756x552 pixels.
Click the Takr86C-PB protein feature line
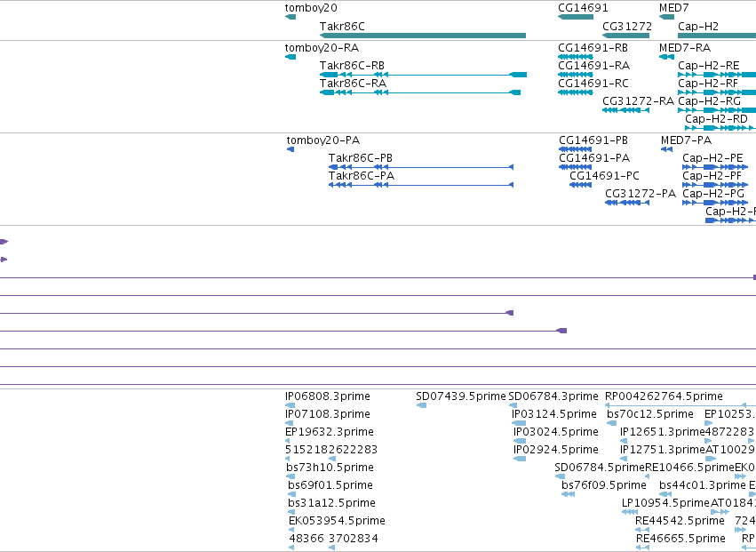pyautogui.click(x=421, y=167)
